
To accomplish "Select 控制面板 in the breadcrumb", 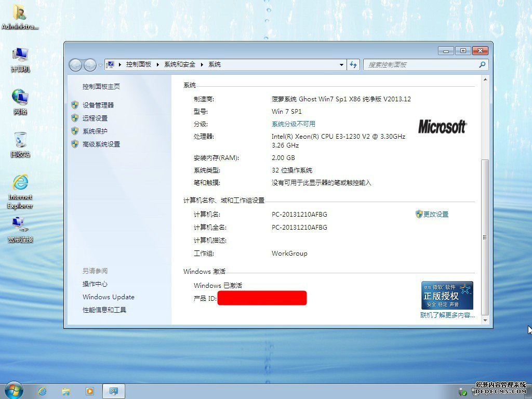I will coord(138,64).
